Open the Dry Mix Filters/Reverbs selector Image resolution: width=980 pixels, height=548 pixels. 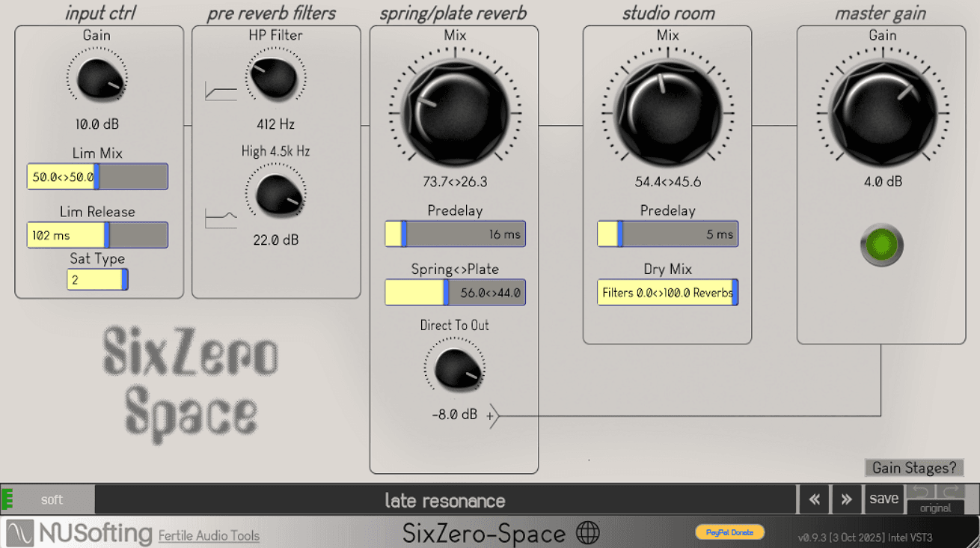[667, 293]
